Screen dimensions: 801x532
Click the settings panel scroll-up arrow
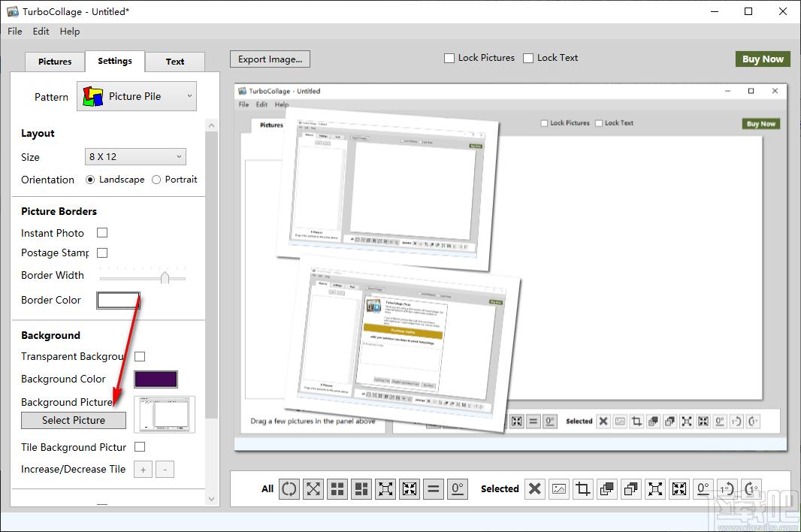tap(211, 125)
